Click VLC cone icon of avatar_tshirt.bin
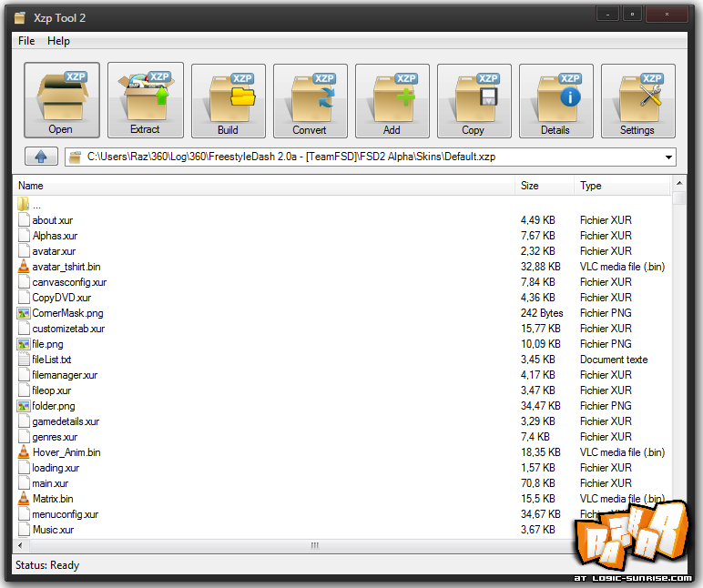This screenshot has height=588, width=703. (24, 267)
